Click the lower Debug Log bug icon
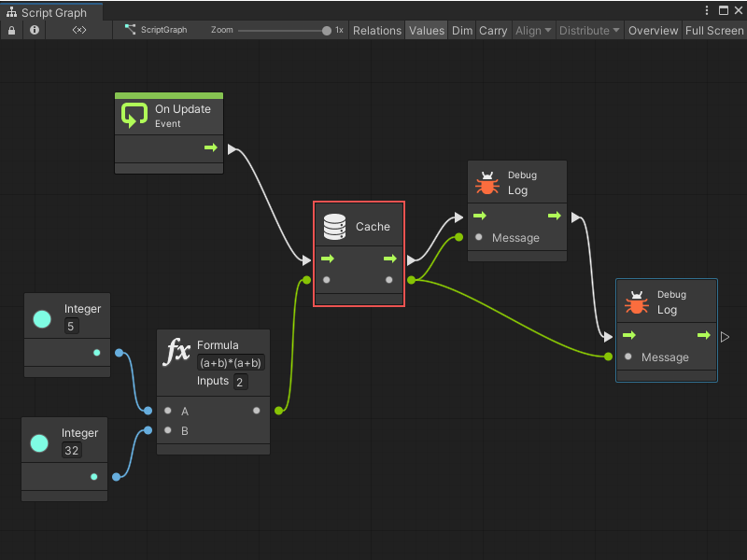Screen dimensions: 747x560 638,301
